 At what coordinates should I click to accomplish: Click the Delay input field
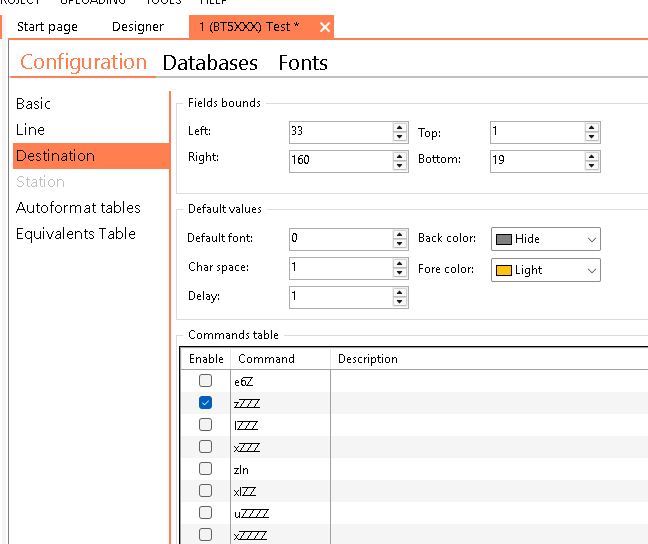click(341, 297)
